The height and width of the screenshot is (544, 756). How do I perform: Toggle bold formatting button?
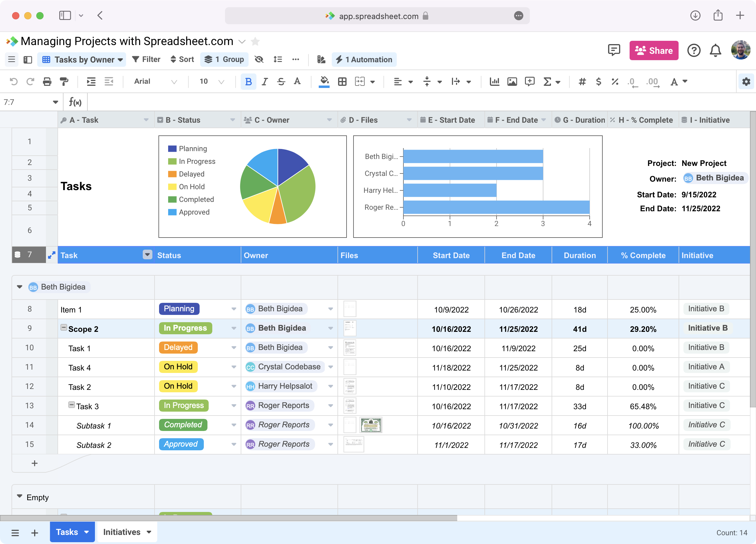(248, 82)
